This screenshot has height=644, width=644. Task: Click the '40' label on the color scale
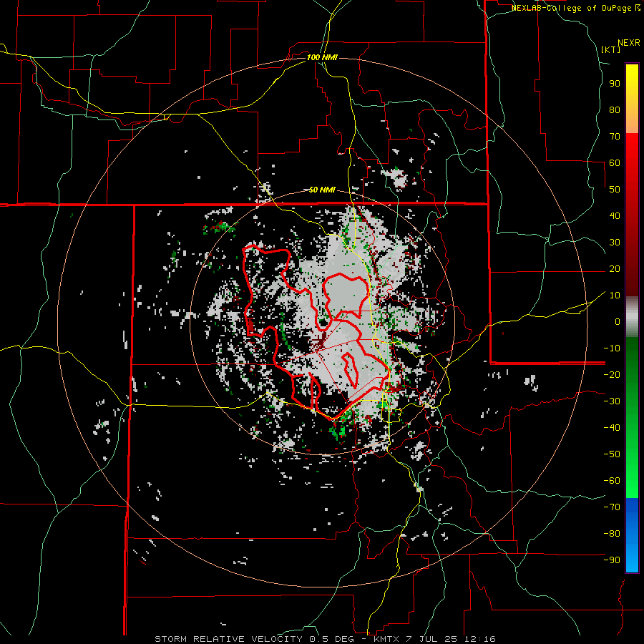(615, 216)
